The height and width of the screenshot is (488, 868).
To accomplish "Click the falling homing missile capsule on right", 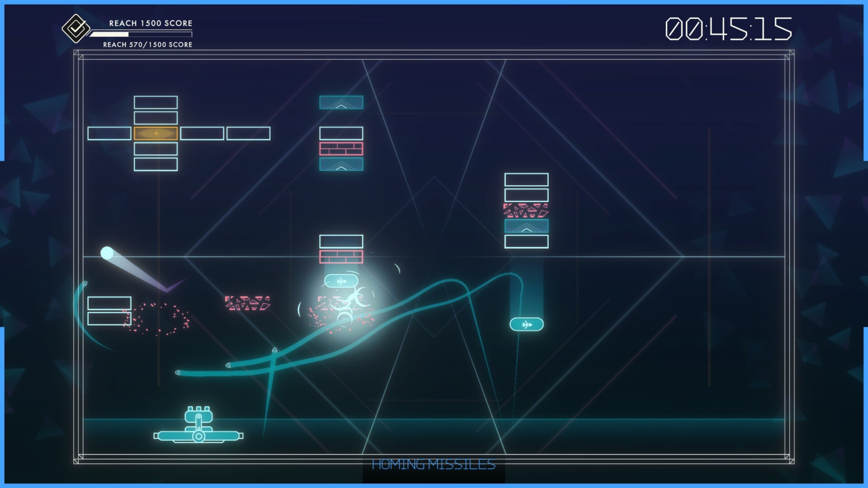I will pyautogui.click(x=526, y=324).
